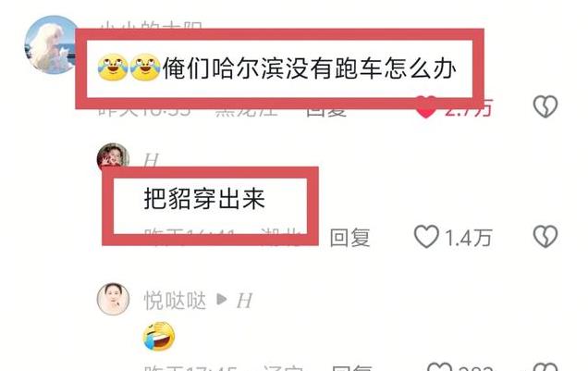The height and width of the screenshot is (371, 588).
Task: Open the avatar of user H
Action: [x=113, y=155]
